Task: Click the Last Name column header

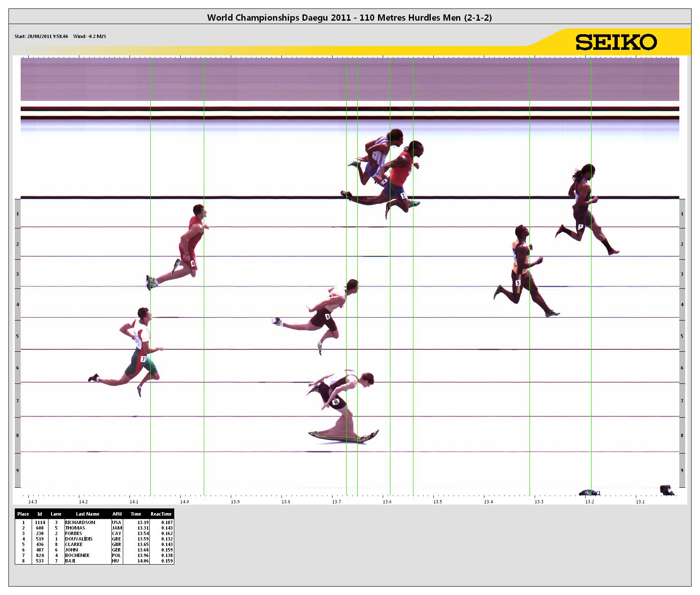Action: (87, 514)
